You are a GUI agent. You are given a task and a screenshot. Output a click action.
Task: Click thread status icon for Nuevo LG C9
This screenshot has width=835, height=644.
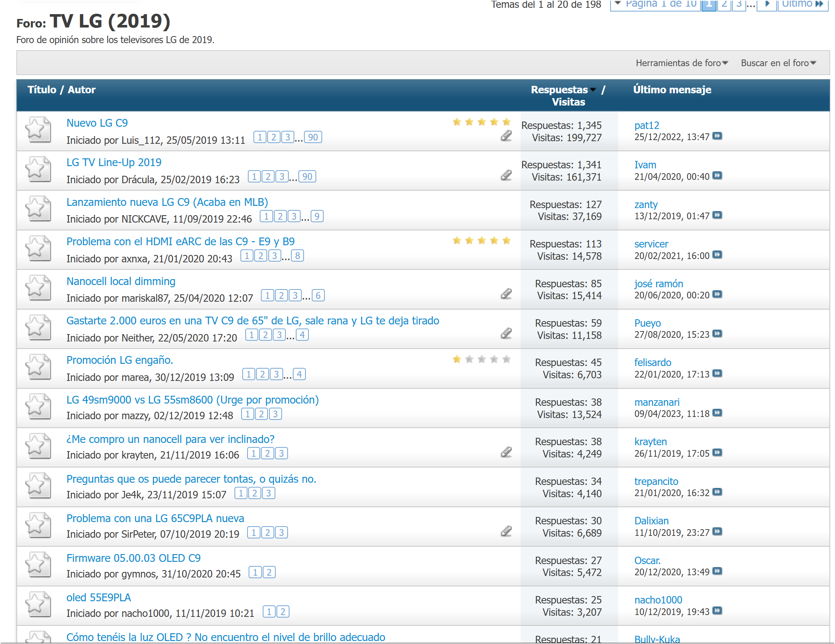click(38, 130)
